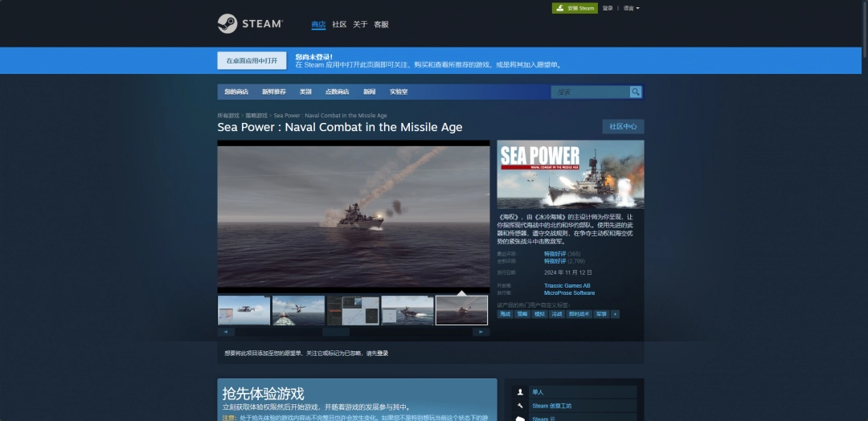Click the right arrow under screenshot thumbnails
The height and width of the screenshot is (421, 868).
coord(481,332)
